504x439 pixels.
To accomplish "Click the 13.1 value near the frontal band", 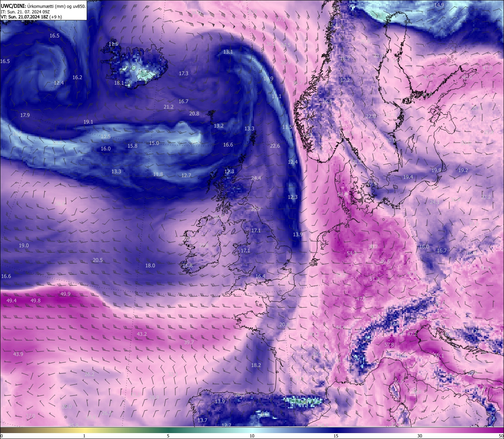I will point(228,52).
